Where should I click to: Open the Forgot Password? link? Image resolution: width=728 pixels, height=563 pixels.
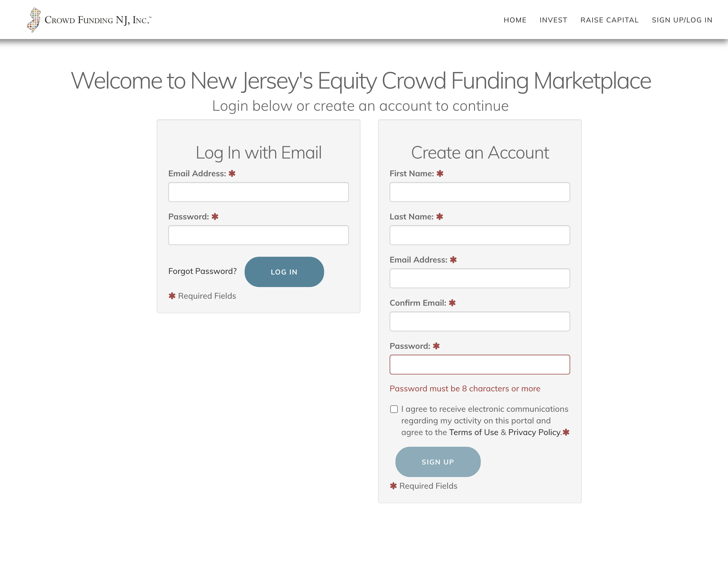point(202,271)
